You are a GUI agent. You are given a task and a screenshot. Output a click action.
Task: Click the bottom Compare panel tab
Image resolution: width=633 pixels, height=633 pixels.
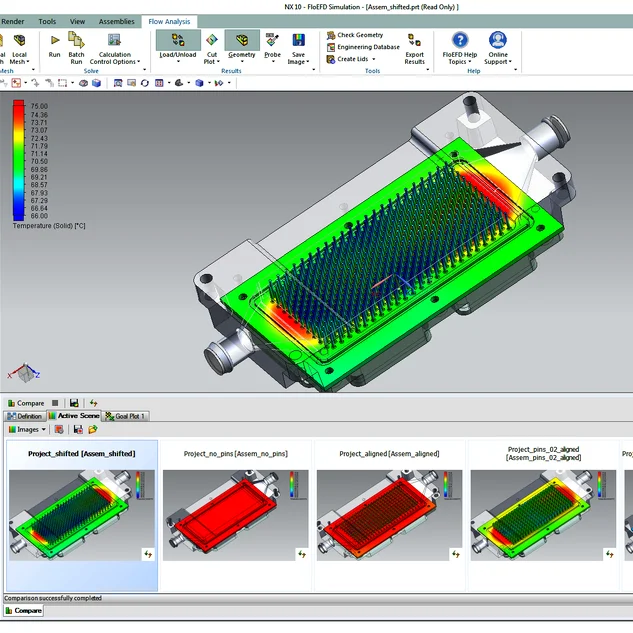(x=24, y=610)
